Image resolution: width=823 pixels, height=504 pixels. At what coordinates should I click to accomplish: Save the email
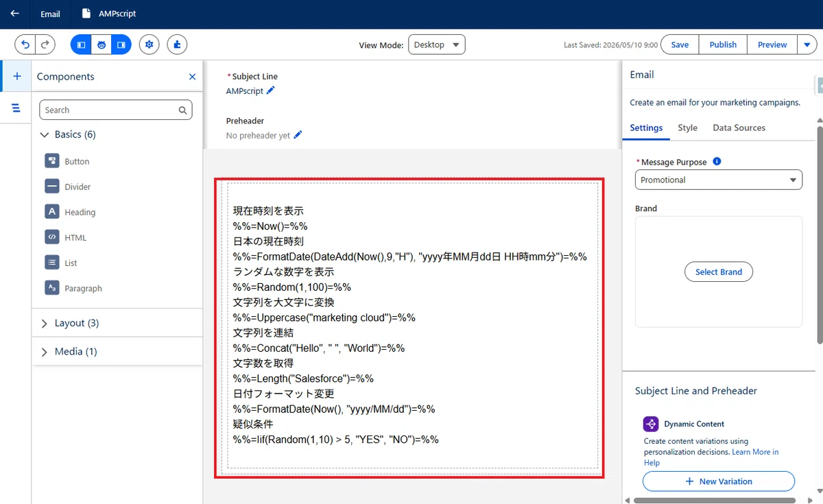(x=680, y=45)
